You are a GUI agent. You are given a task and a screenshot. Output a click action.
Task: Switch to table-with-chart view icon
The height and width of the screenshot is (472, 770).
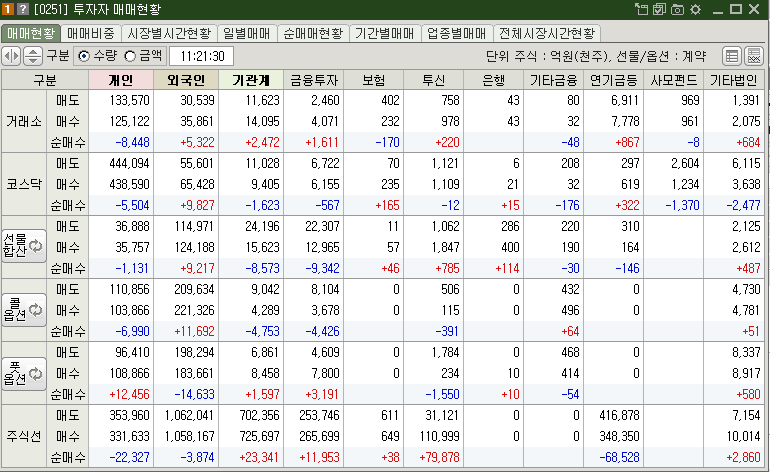[754, 56]
